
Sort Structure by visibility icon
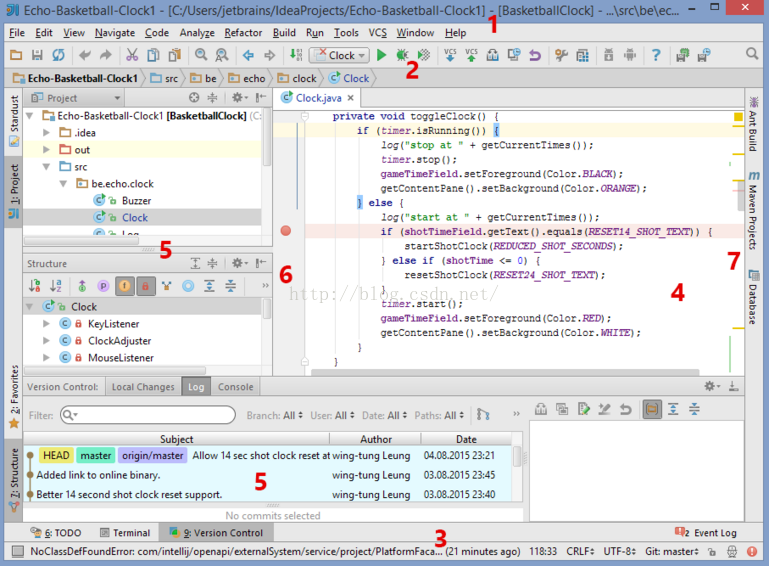pyautogui.click(x=35, y=285)
